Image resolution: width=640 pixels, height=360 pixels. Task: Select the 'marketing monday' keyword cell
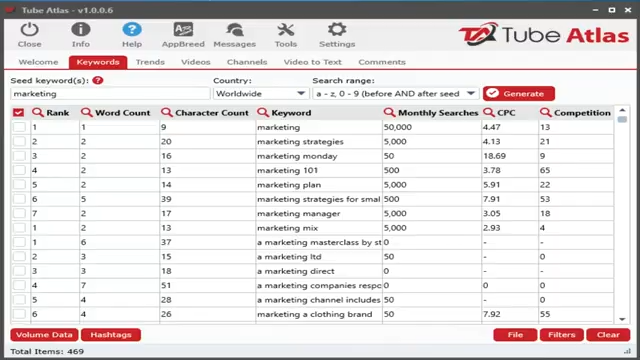[x=319, y=156]
